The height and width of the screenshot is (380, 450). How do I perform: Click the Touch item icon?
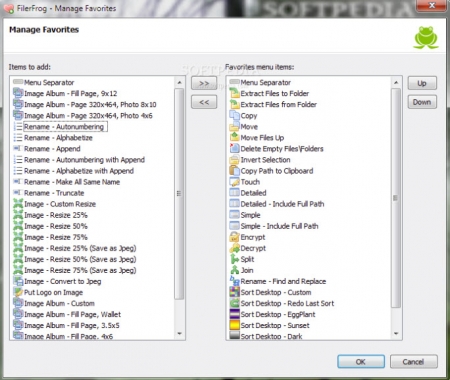235,182
